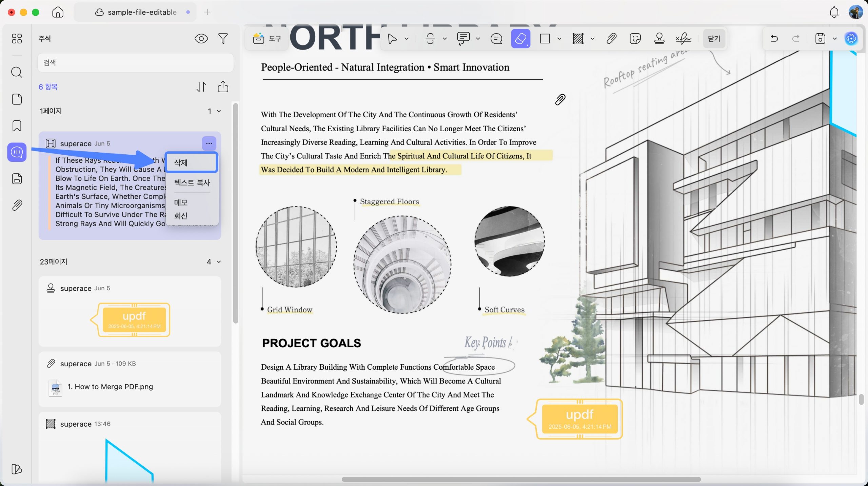The width and height of the screenshot is (868, 486).
Task: Expand the shape tool dropdown arrow
Action: coord(559,39)
